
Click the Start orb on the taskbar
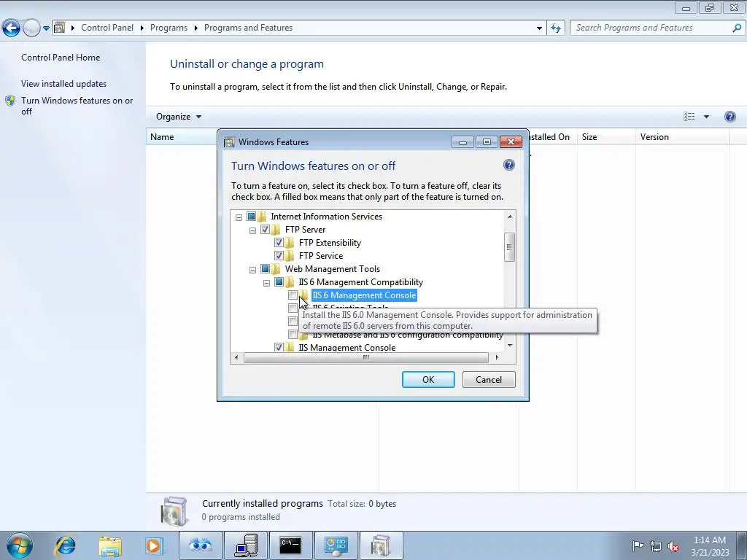[x=20, y=545]
